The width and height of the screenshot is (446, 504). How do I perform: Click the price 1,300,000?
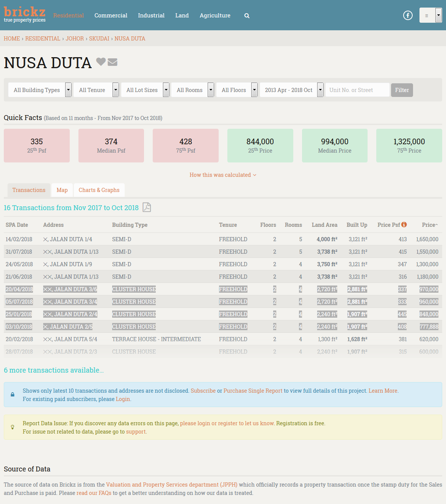(x=427, y=264)
